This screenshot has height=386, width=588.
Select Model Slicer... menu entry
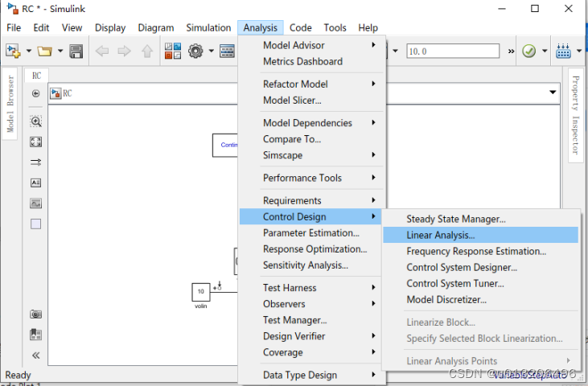(312, 100)
